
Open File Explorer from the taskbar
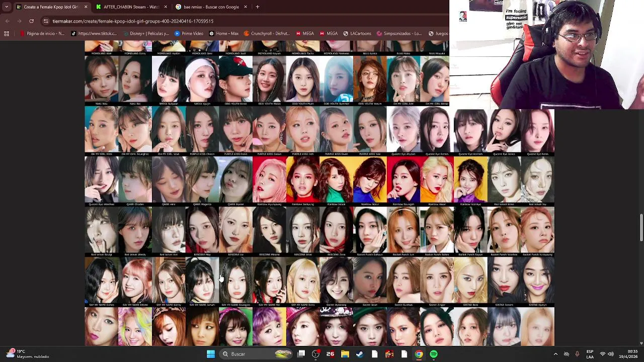point(345,354)
